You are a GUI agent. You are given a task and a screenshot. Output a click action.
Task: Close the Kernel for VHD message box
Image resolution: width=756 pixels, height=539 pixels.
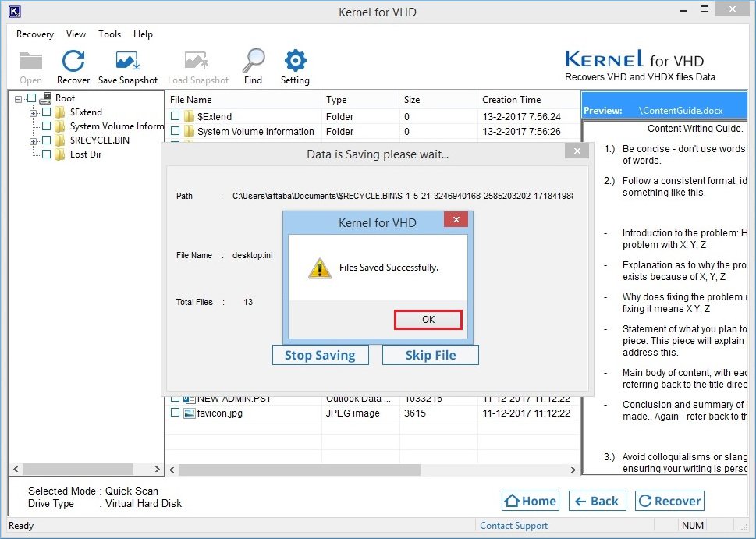pyautogui.click(x=456, y=220)
